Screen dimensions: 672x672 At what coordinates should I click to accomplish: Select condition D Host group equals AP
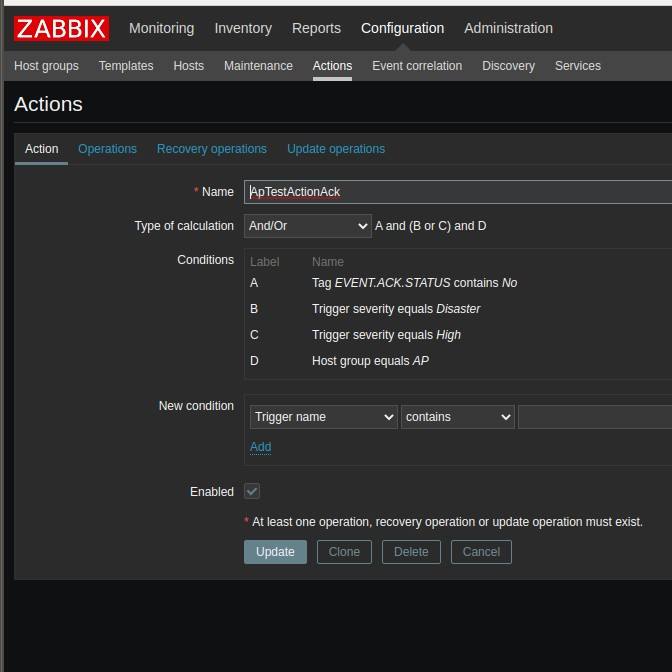click(x=370, y=361)
